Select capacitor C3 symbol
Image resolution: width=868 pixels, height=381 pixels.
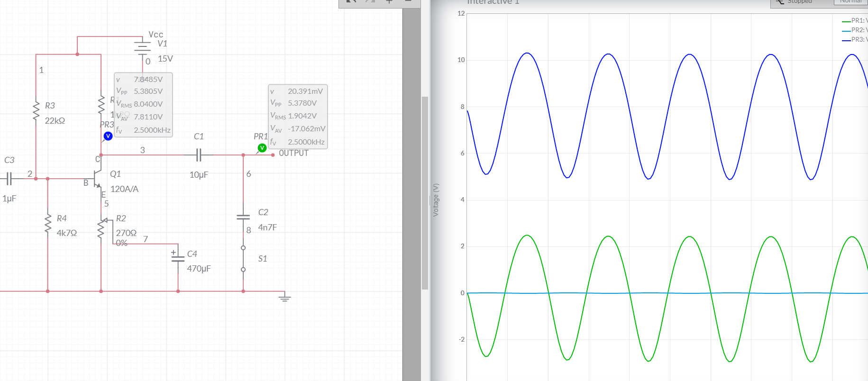pos(9,179)
